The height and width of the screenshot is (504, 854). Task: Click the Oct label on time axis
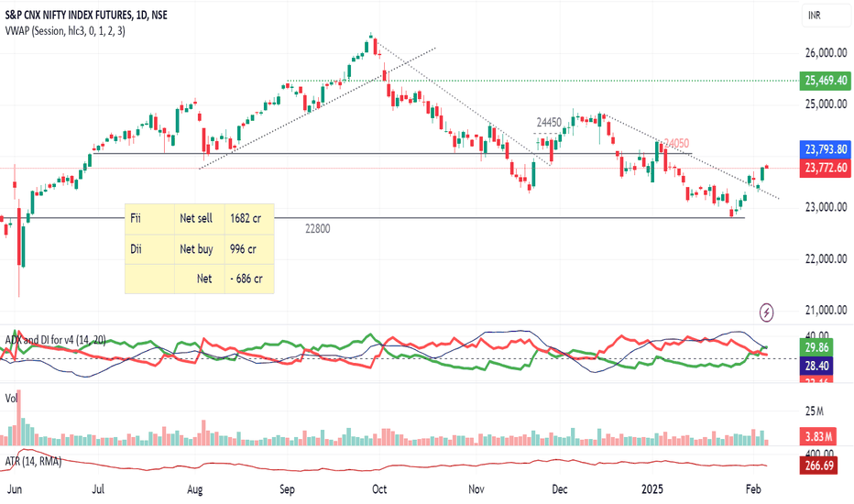(x=379, y=489)
